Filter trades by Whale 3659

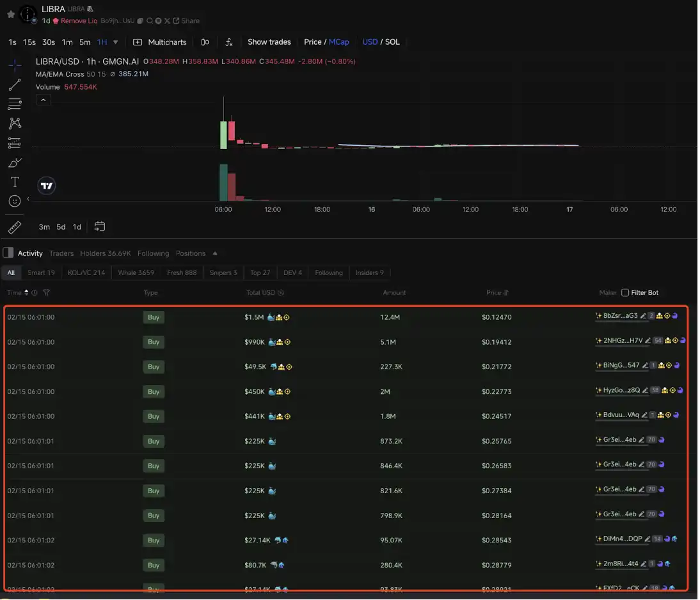[x=136, y=272]
